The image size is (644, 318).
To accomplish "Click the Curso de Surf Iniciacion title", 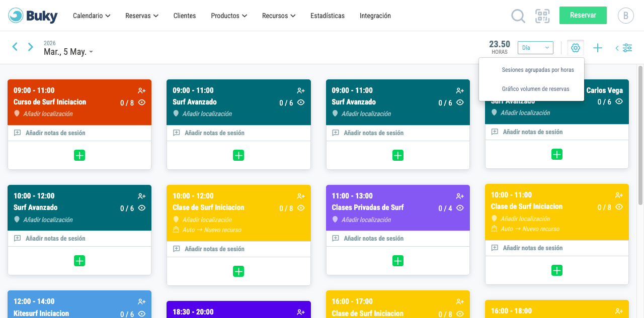I will [50, 102].
